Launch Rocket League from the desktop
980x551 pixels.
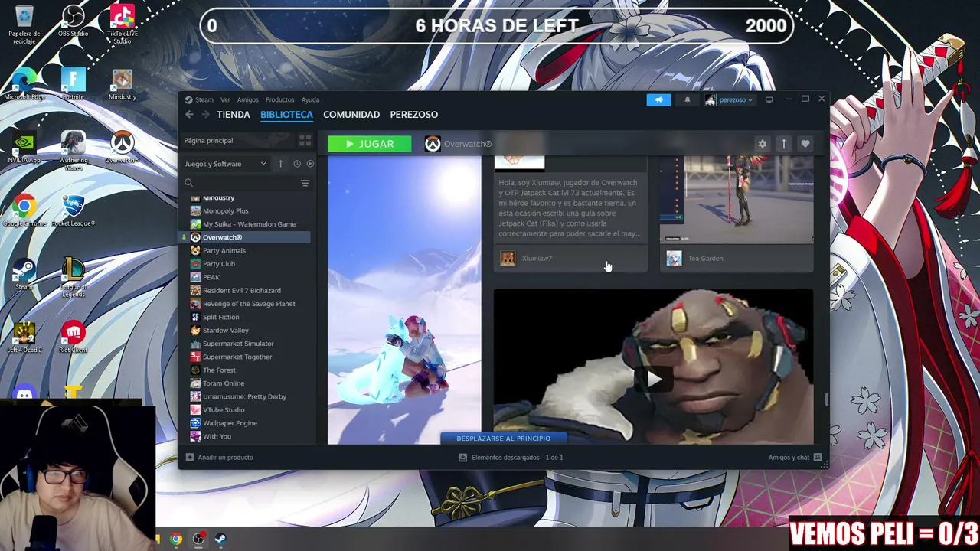coord(73,210)
